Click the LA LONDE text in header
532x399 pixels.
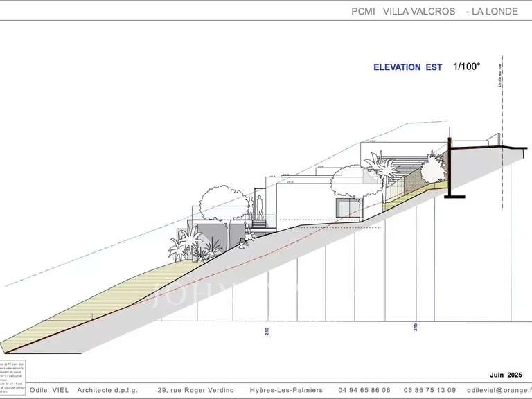(x=495, y=11)
